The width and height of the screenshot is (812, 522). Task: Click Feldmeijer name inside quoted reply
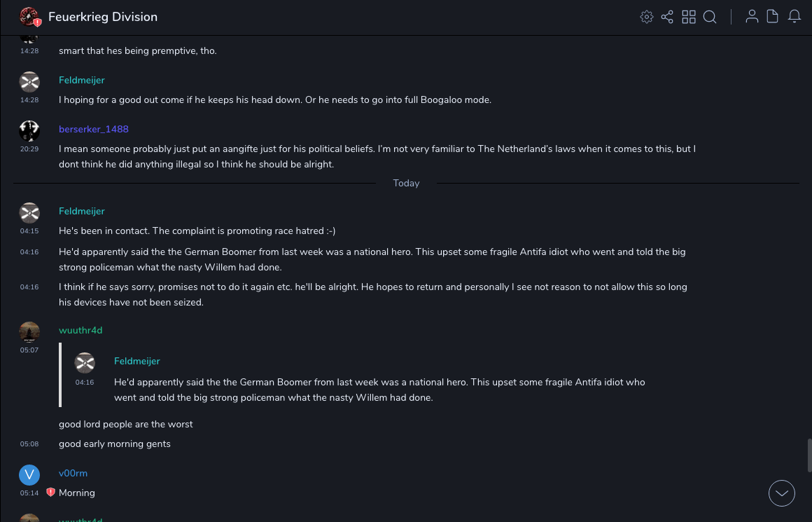coord(137,362)
